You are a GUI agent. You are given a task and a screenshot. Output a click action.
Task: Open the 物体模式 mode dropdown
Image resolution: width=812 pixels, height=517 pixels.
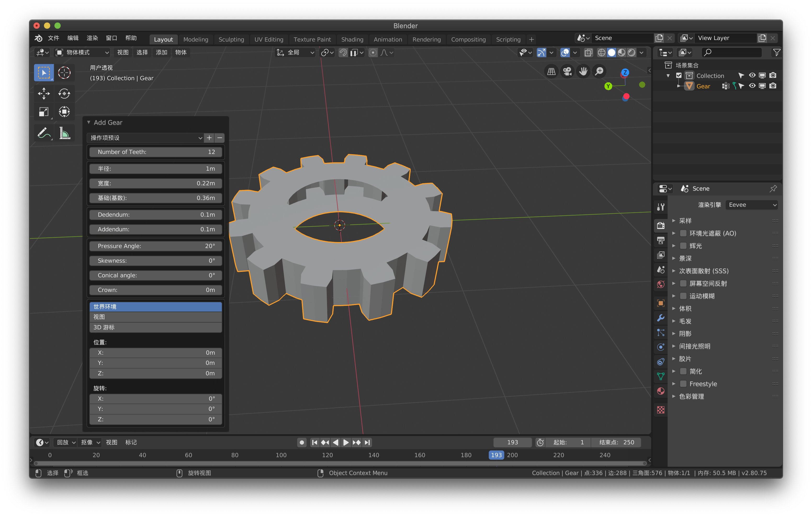(83, 52)
